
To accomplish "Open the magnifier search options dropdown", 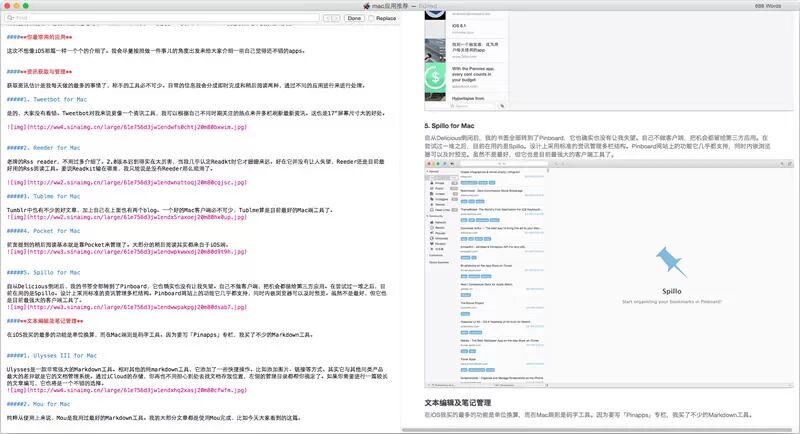I will [10, 18].
